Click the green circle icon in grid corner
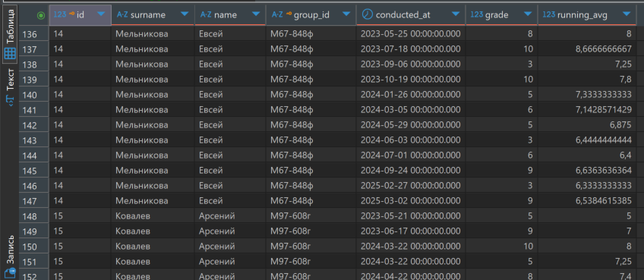The image size is (644, 280). (x=41, y=15)
